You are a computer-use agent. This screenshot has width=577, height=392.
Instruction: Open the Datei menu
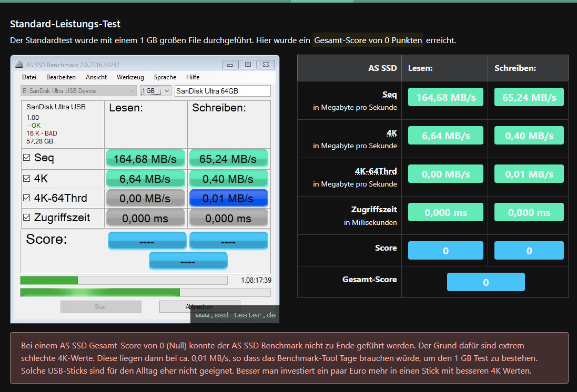tap(29, 77)
